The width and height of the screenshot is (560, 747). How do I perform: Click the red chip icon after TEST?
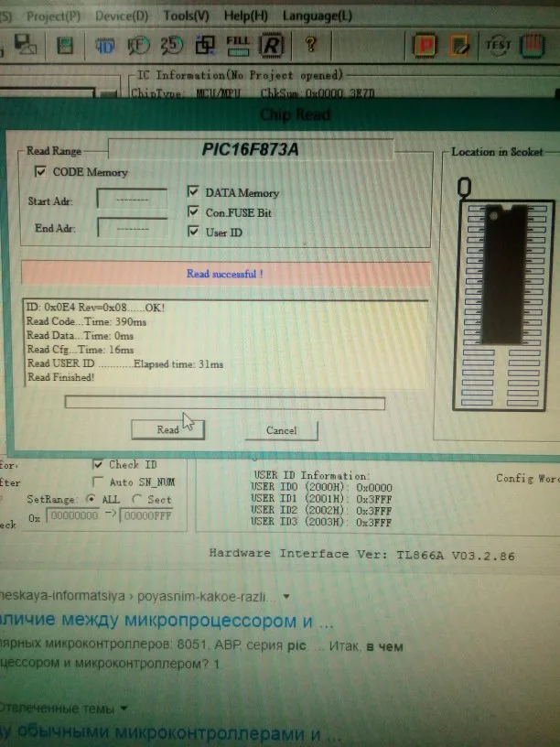point(532,46)
